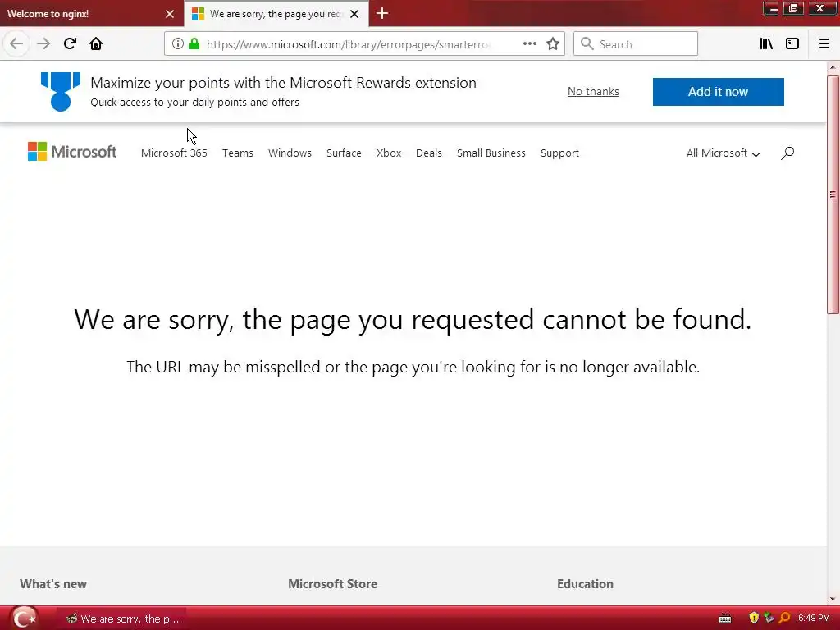Expand the All Microsoft dropdown
This screenshot has height=630, width=840.
[724, 153]
